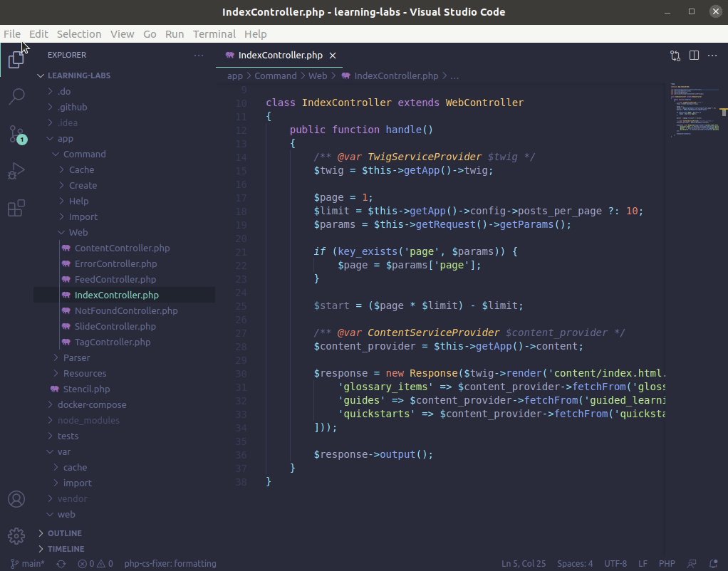
Task: Click Ln 5, Col 25 cursor position
Action: coord(524,564)
